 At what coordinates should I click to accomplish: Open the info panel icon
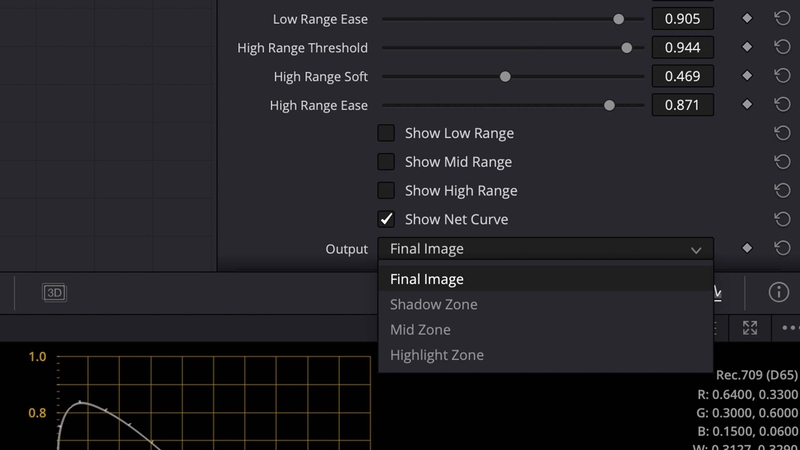[778, 292]
